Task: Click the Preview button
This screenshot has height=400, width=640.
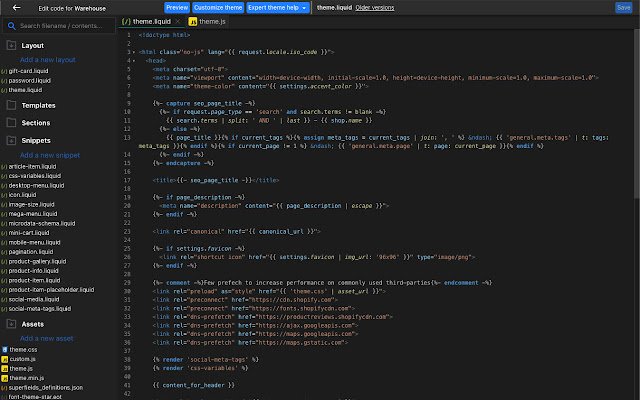Action: point(177,8)
